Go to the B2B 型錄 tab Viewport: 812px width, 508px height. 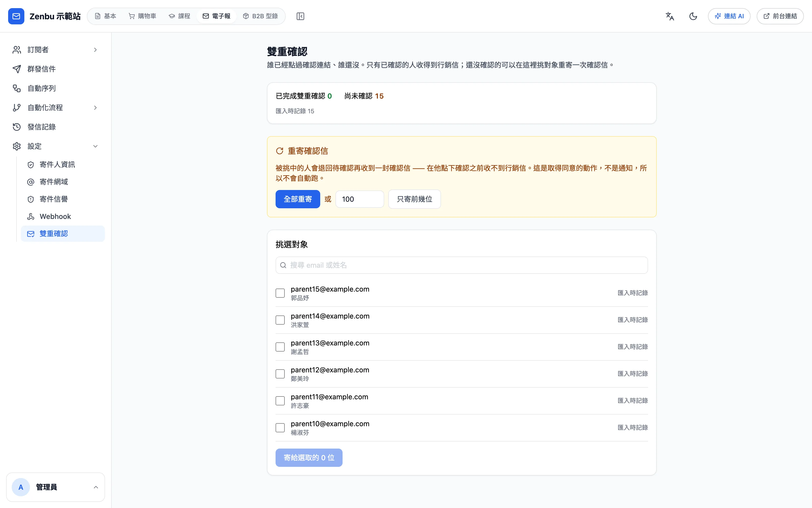click(x=260, y=16)
